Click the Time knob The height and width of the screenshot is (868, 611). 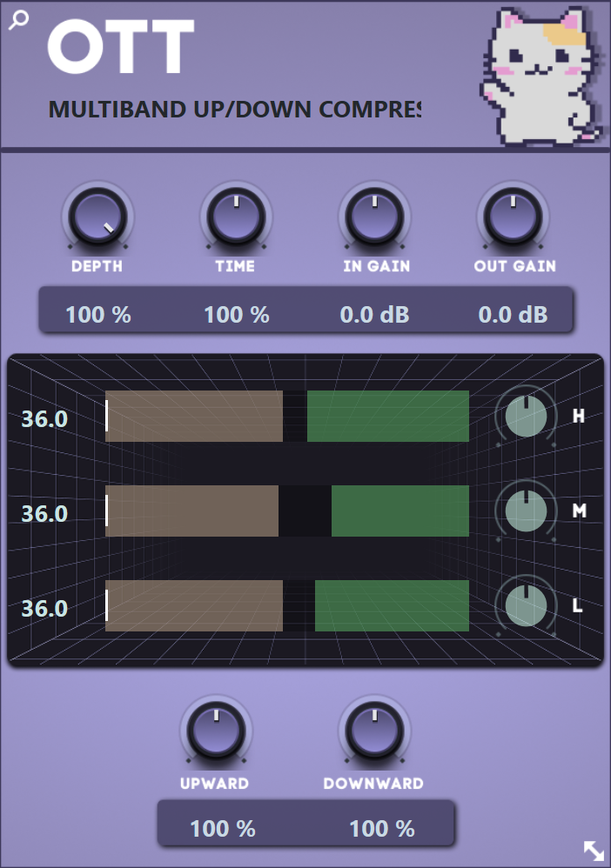tap(237, 217)
